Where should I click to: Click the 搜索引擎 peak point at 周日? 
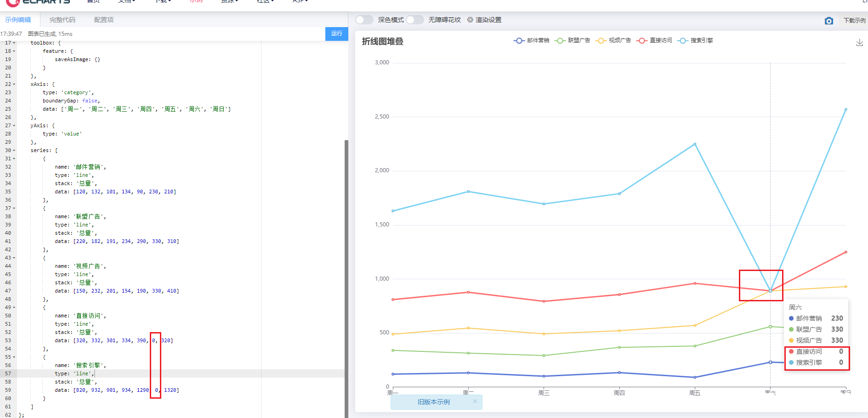coord(845,110)
